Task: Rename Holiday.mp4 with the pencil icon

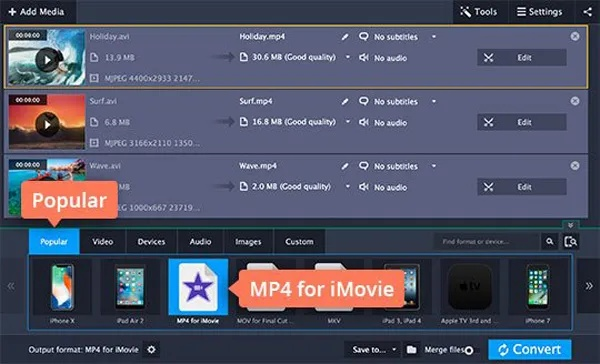Action: (345, 37)
